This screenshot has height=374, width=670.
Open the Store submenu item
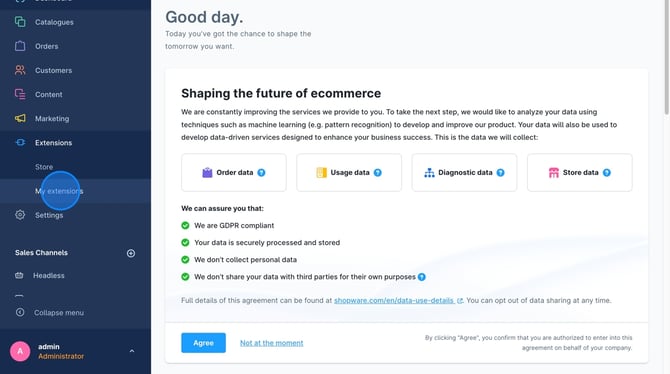pos(44,167)
